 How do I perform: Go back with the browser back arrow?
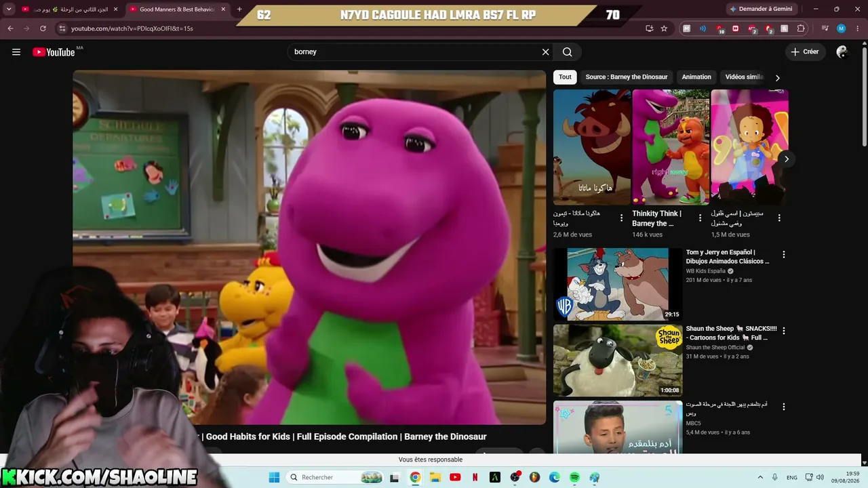click(x=10, y=28)
